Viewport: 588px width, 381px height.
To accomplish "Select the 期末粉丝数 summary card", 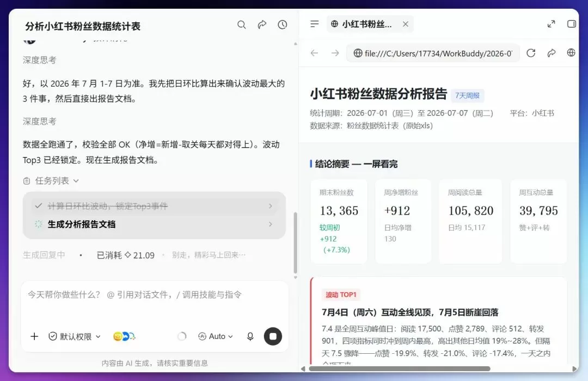I will click(x=339, y=221).
